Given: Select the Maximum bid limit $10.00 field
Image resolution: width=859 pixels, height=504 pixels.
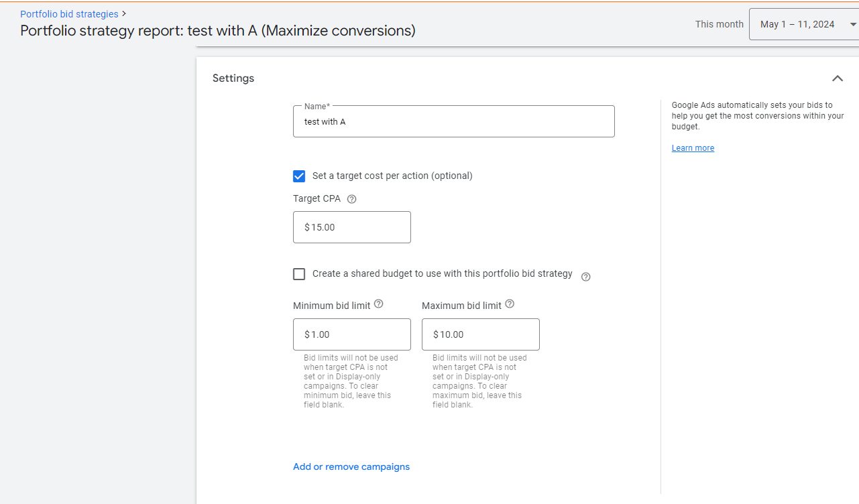Looking at the screenshot, I should pos(480,334).
